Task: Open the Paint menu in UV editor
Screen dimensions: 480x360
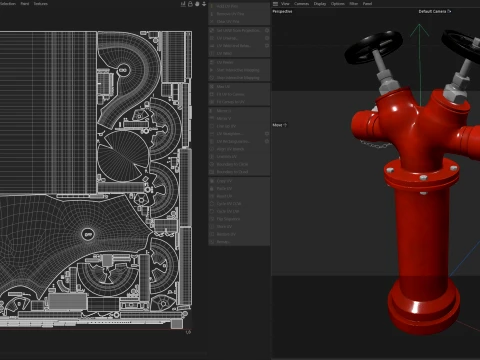Action: 25,4
